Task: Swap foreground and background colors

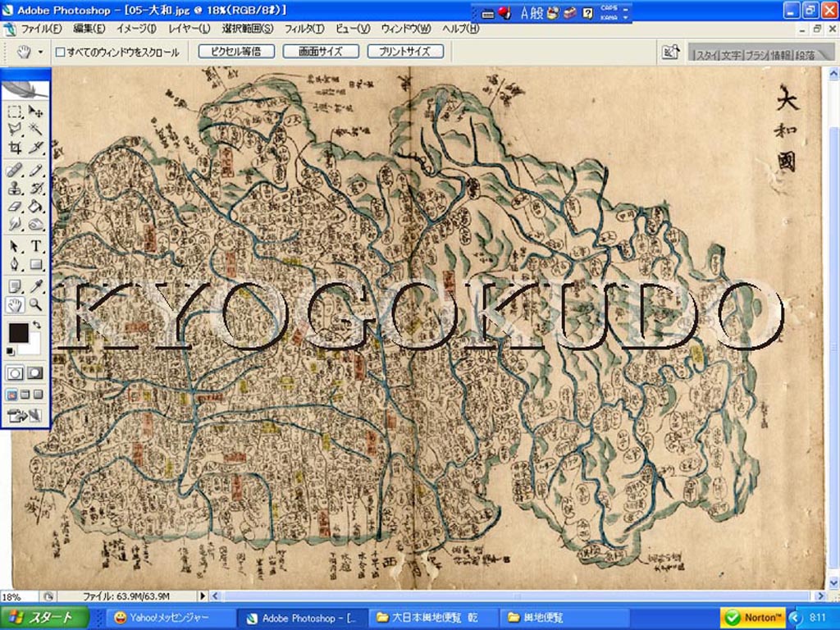Action: coord(36,325)
